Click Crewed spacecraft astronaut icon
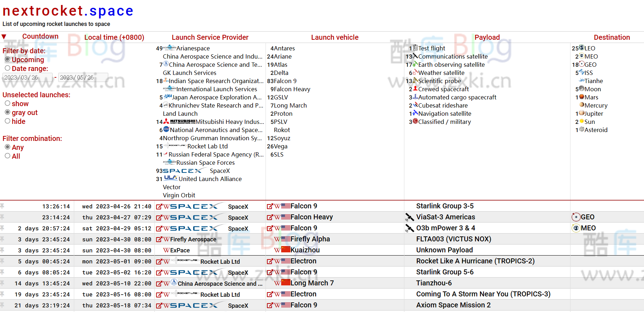 [415, 89]
